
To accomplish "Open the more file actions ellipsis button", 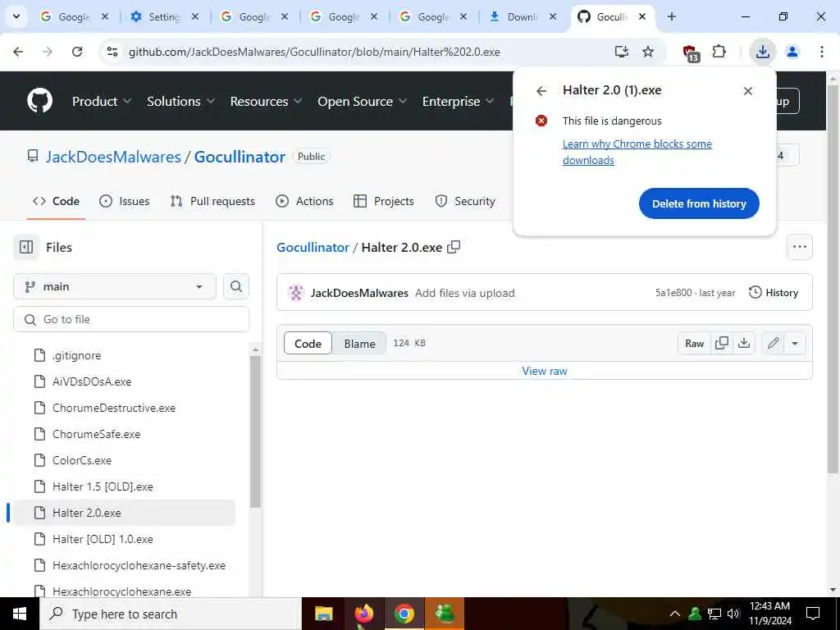I will (x=799, y=247).
